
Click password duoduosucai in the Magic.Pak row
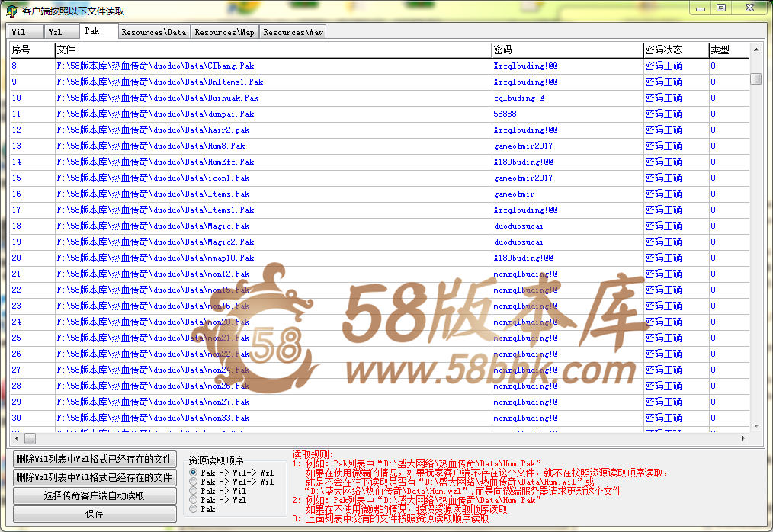(x=518, y=226)
